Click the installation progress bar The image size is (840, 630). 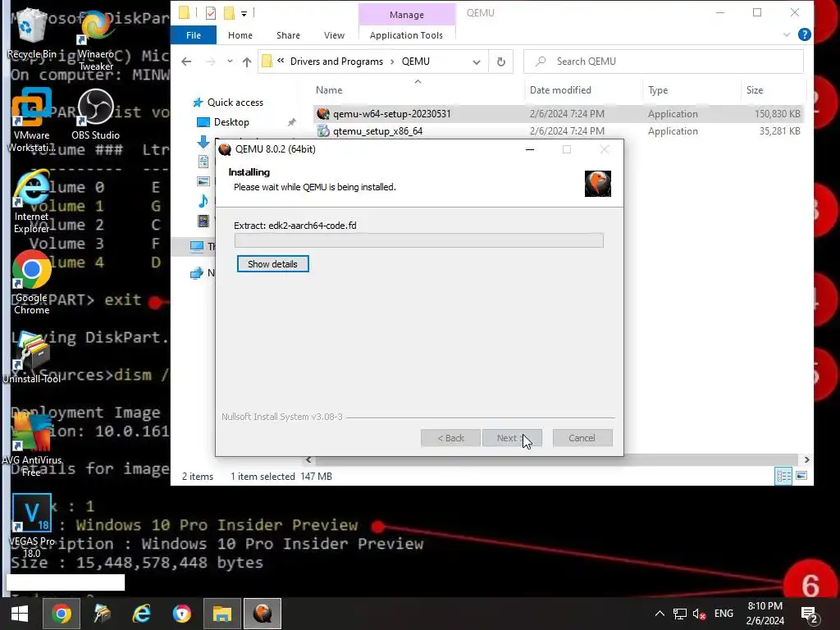tap(419, 240)
